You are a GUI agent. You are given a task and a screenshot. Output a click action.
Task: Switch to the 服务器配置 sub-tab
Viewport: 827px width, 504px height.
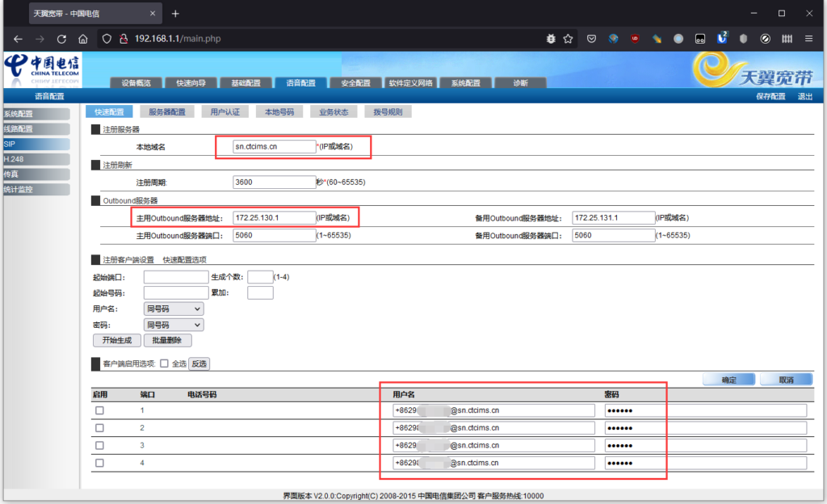pyautogui.click(x=167, y=111)
